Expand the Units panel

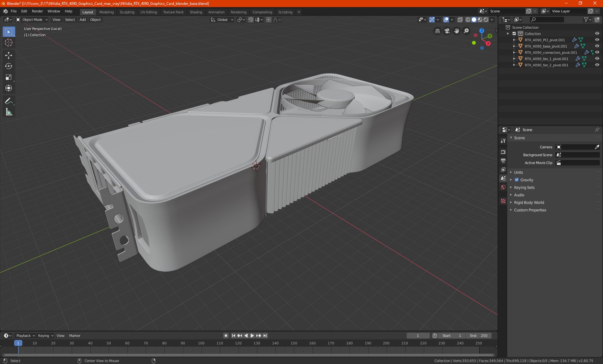point(518,172)
